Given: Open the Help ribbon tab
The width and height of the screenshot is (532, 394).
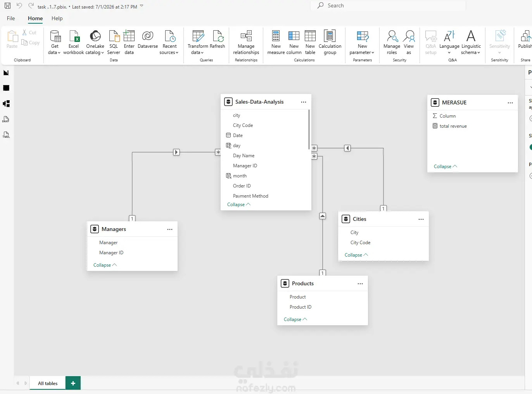Looking at the screenshot, I should pyautogui.click(x=57, y=18).
